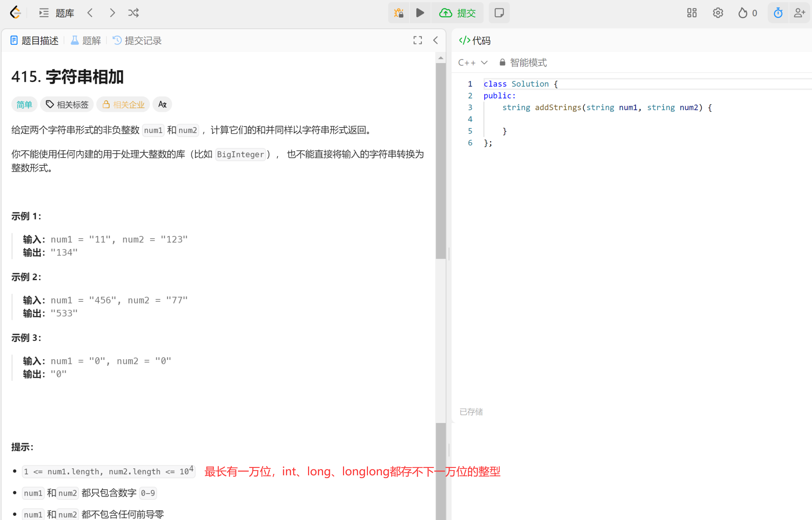This screenshot has height=520, width=812.
Task: Pick a random problem with shuffle icon
Action: (x=134, y=13)
